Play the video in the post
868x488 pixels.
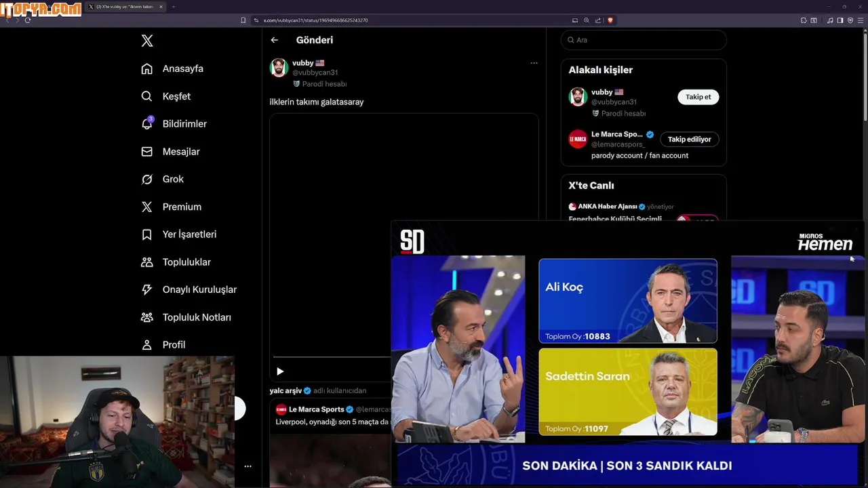click(280, 371)
